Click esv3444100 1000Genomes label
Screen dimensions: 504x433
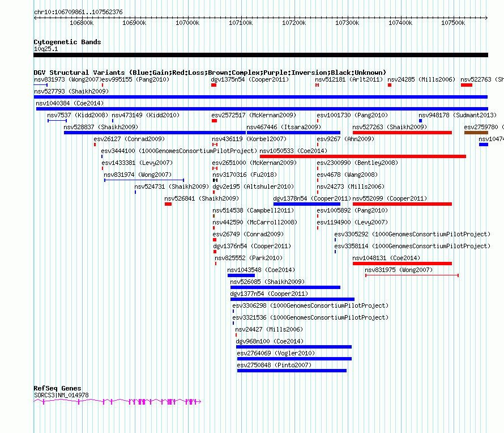(x=179, y=151)
